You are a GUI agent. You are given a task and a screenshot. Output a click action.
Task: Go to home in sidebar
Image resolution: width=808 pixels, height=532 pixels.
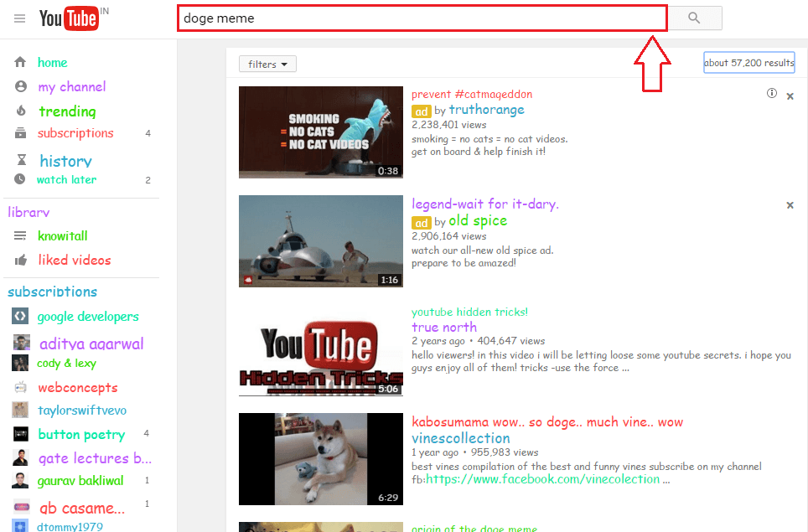53,62
